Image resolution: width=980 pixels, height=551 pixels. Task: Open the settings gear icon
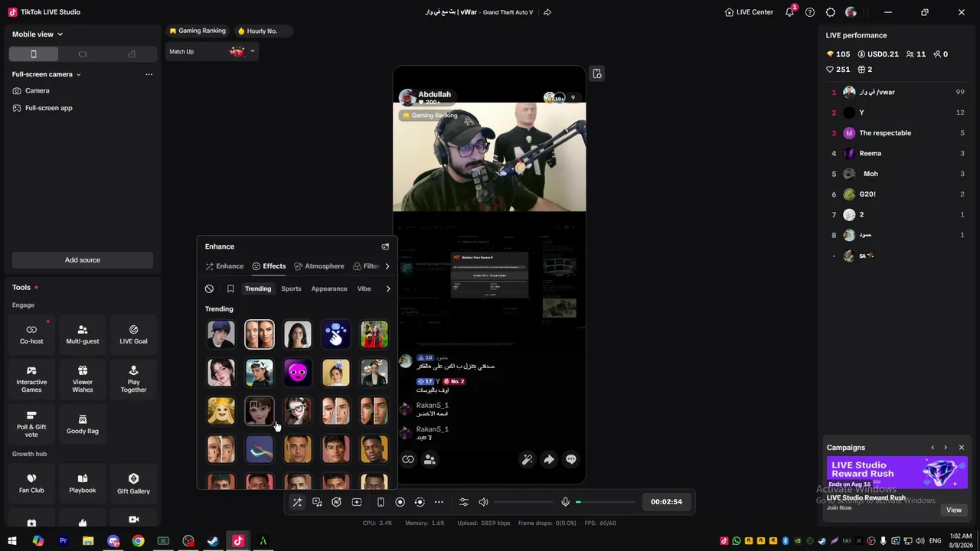pyautogui.click(x=831, y=12)
